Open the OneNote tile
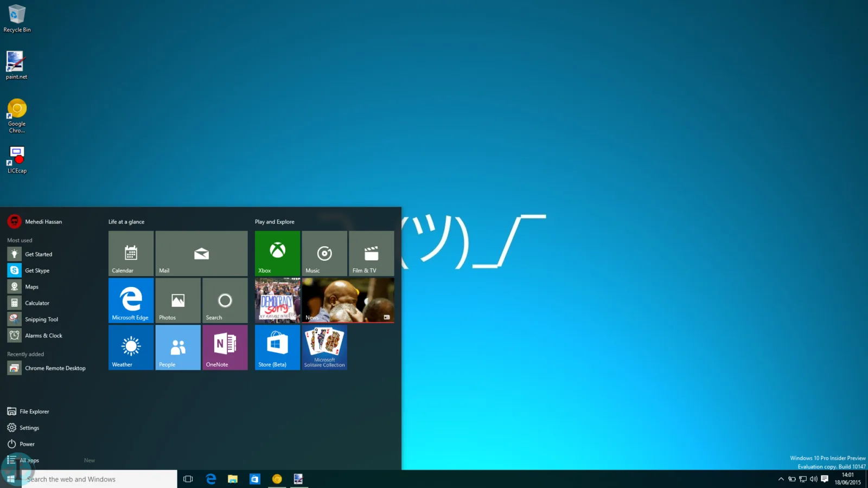This screenshot has width=868, height=488. [225, 348]
